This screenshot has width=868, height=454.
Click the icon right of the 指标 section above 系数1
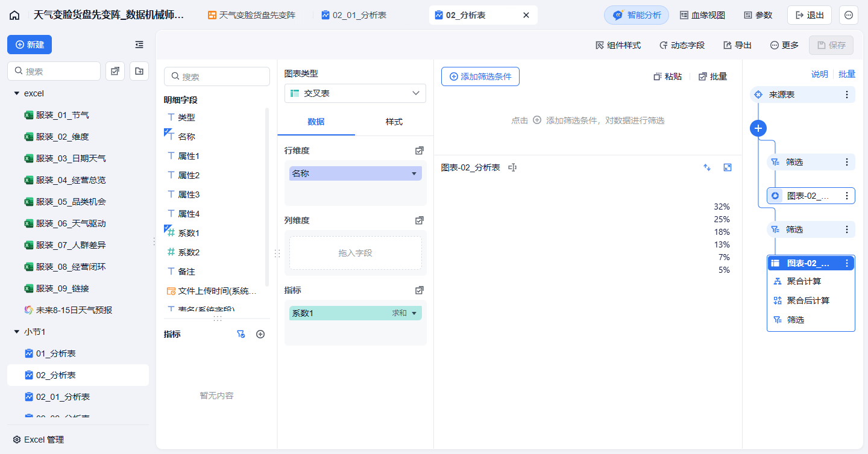point(420,290)
